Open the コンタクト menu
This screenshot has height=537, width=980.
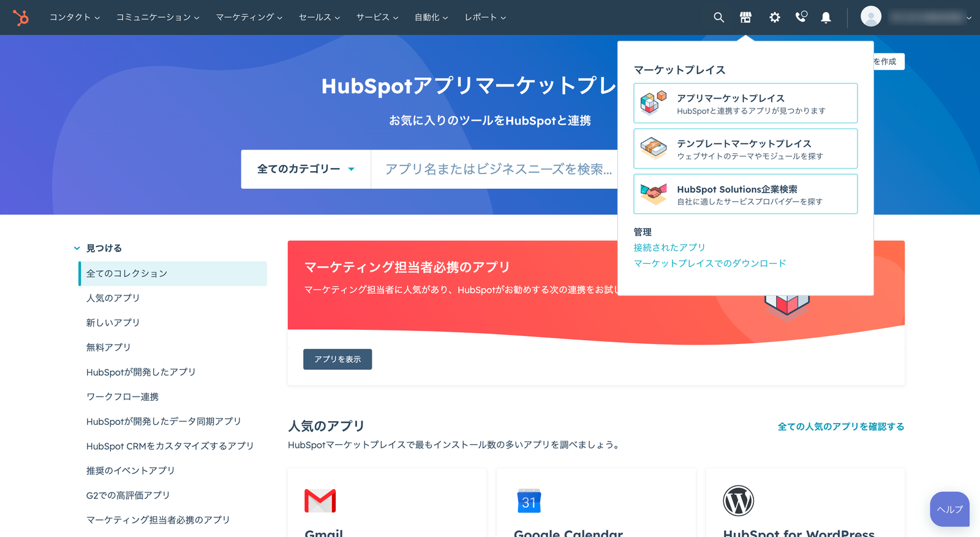(x=75, y=17)
